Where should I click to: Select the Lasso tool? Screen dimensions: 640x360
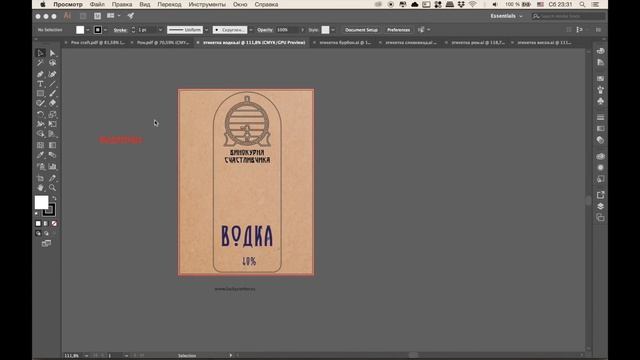pos(52,63)
